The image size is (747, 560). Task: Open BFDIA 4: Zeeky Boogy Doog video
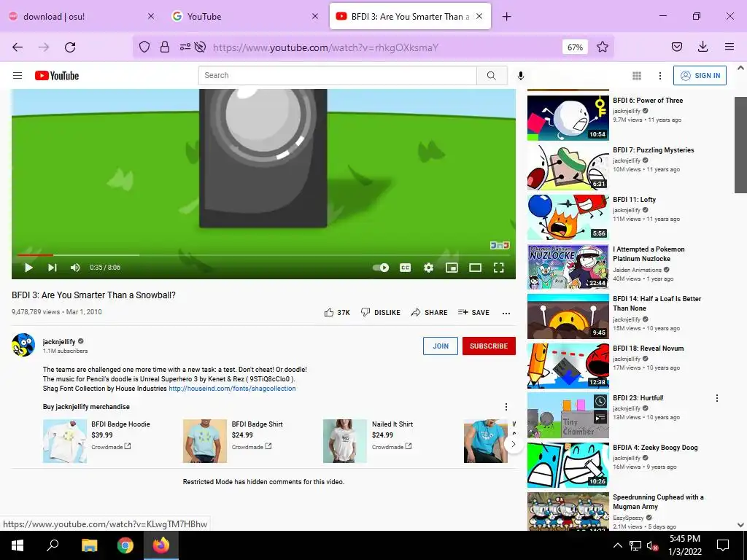[655, 448]
